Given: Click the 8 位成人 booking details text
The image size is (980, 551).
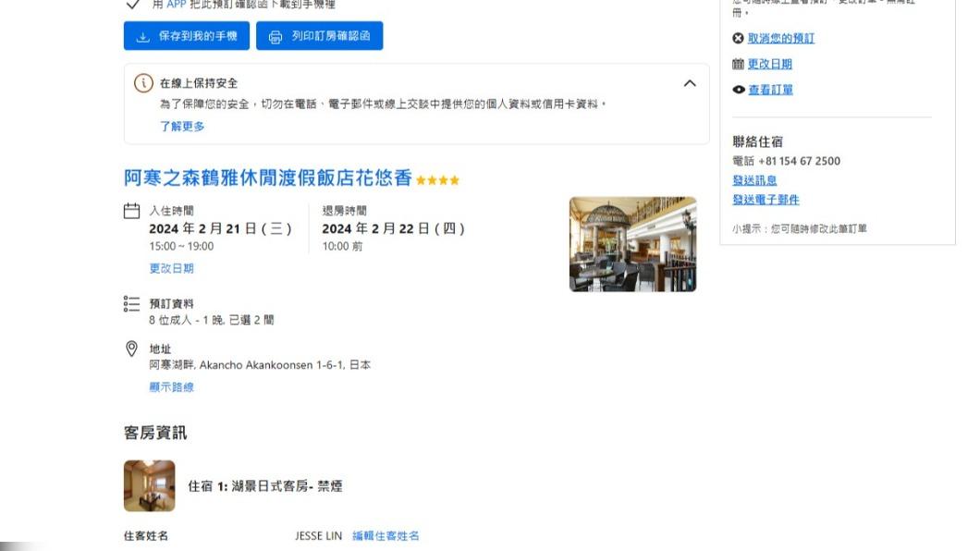Looking at the screenshot, I should [x=211, y=320].
